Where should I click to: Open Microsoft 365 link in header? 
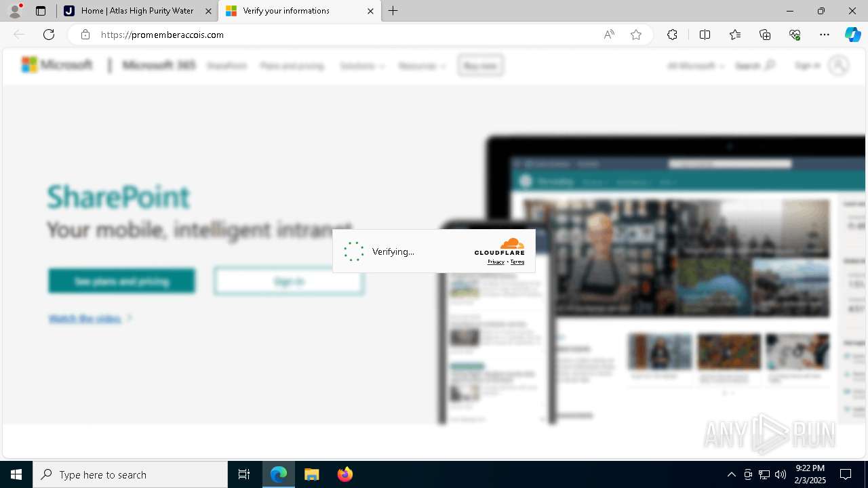tap(159, 66)
